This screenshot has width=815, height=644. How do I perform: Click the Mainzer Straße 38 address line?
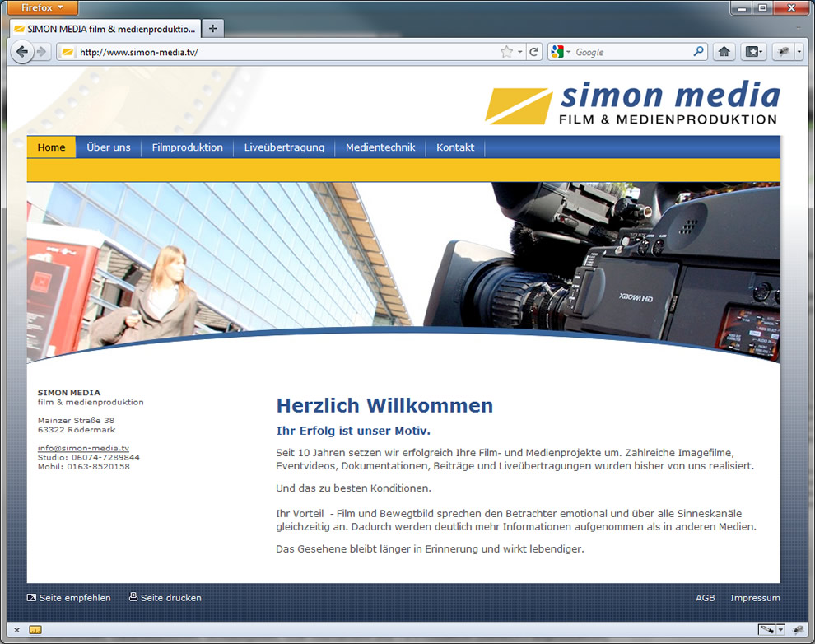76,420
